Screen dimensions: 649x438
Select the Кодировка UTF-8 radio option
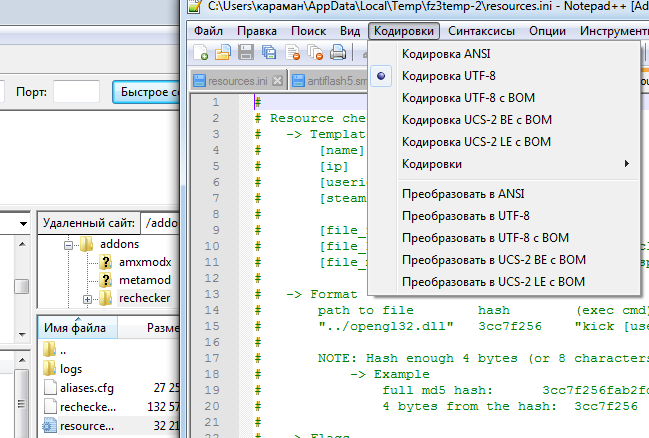point(381,76)
